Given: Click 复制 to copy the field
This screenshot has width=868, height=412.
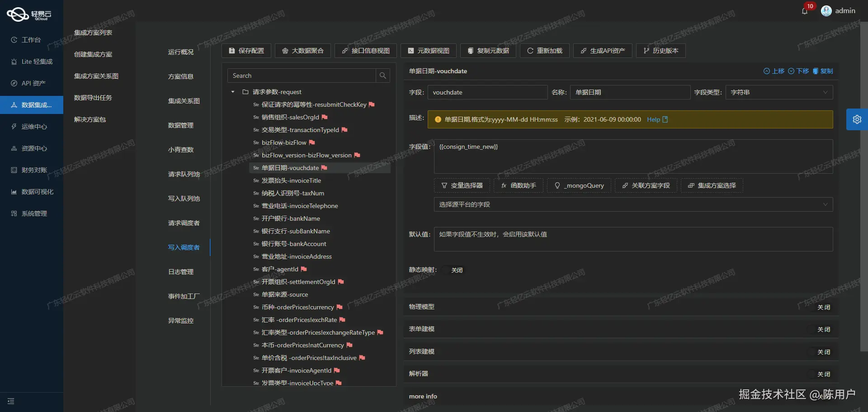Looking at the screenshot, I should tap(823, 71).
